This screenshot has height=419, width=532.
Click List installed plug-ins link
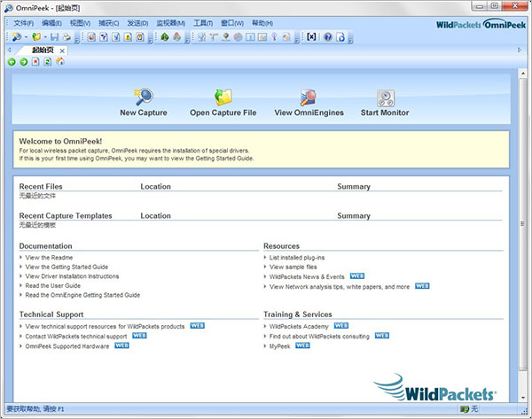pos(297,258)
